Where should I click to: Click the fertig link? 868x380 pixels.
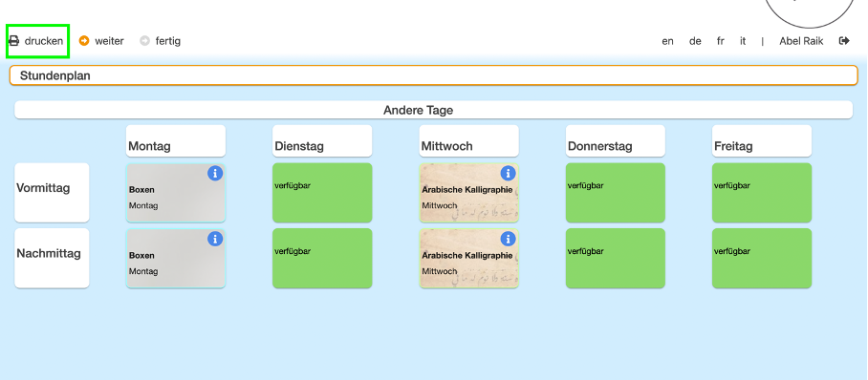(167, 41)
